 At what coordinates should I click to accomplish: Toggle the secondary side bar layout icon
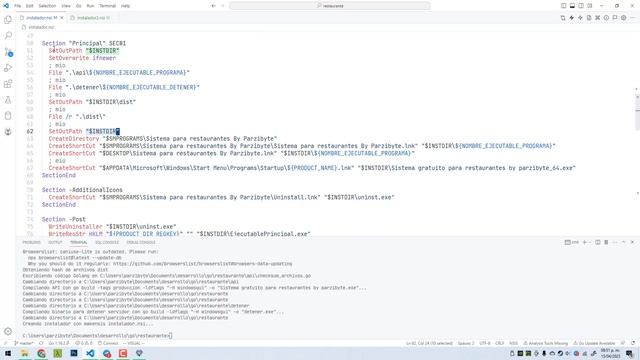coord(581,6)
